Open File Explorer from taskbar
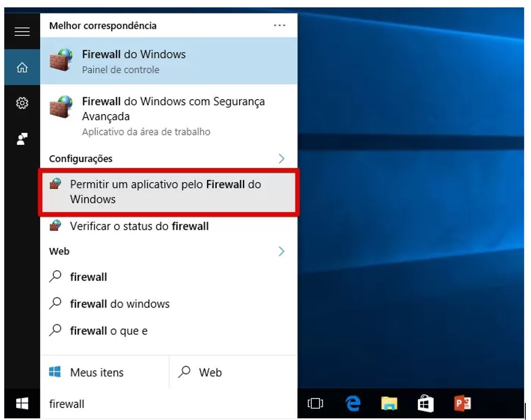 point(389,403)
